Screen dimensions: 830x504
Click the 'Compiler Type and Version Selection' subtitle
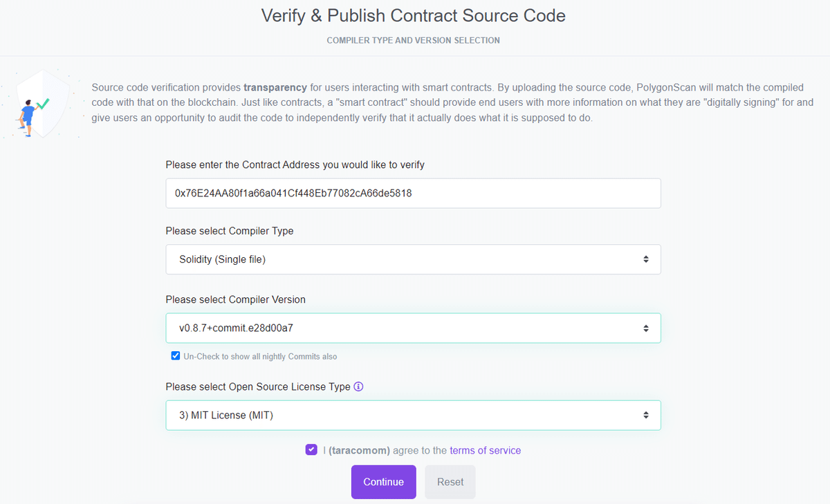[x=413, y=40]
